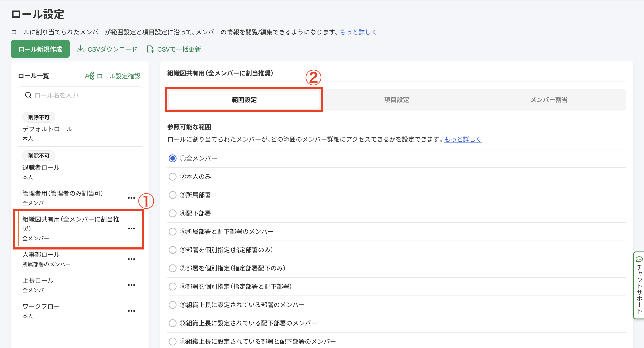
Task: Click the role name search field
Action: tap(85, 95)
